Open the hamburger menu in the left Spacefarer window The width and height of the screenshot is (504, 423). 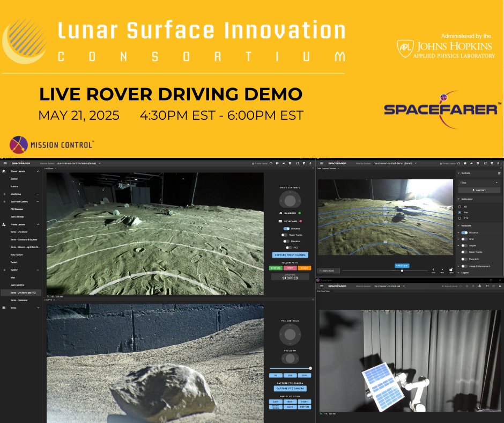pyautogui.click(x=5, y=163)
